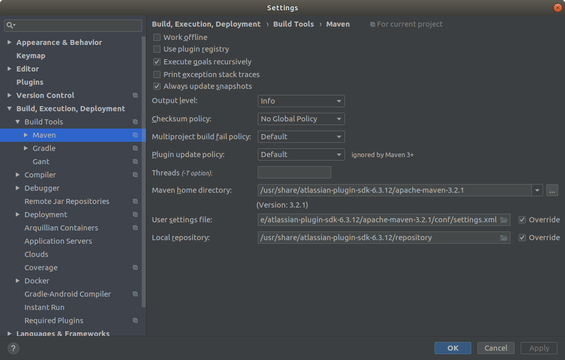The height and width of the screenshot is (360, 565).
Task: Toggle Override for Local repository
Action: pos(522,237)
